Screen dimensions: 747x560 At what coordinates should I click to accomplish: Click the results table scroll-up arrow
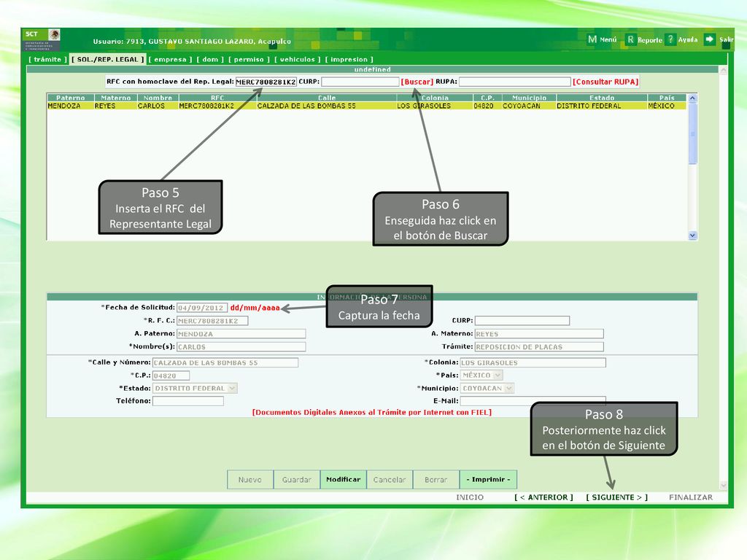693,98
